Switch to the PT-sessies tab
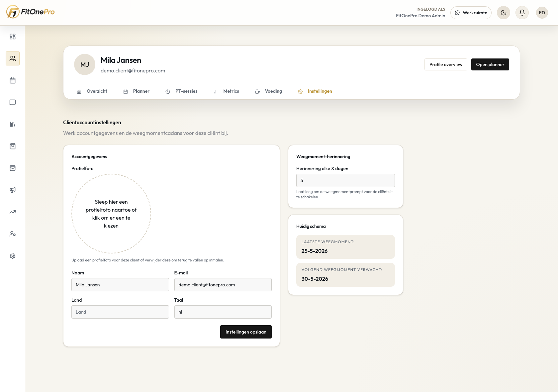This screenshot has width=558, height=392. tap(181, 91)
